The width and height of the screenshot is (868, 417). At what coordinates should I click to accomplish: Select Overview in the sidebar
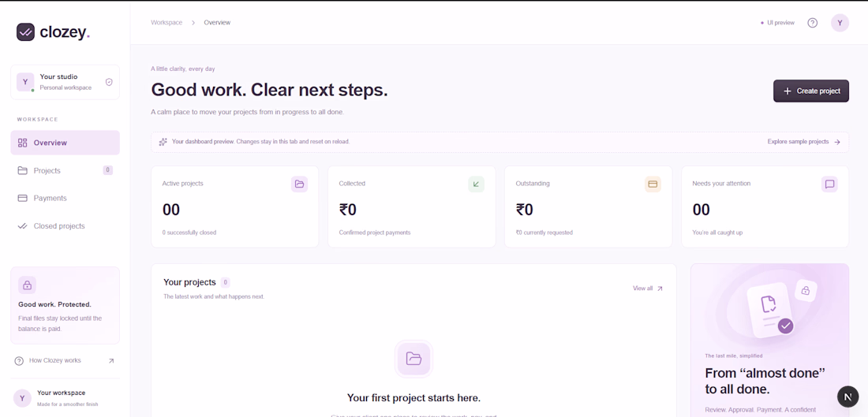pos(65,143)
